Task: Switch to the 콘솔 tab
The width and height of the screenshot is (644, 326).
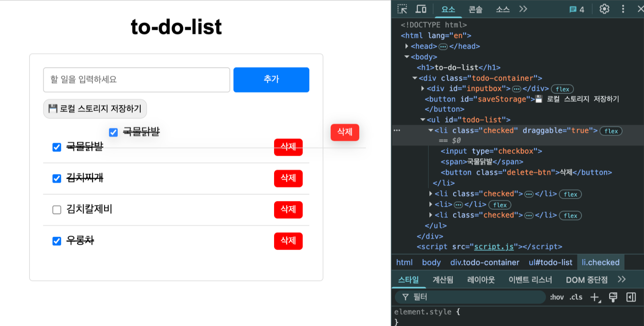Action: pyautogui.click(x=475, y=9)
